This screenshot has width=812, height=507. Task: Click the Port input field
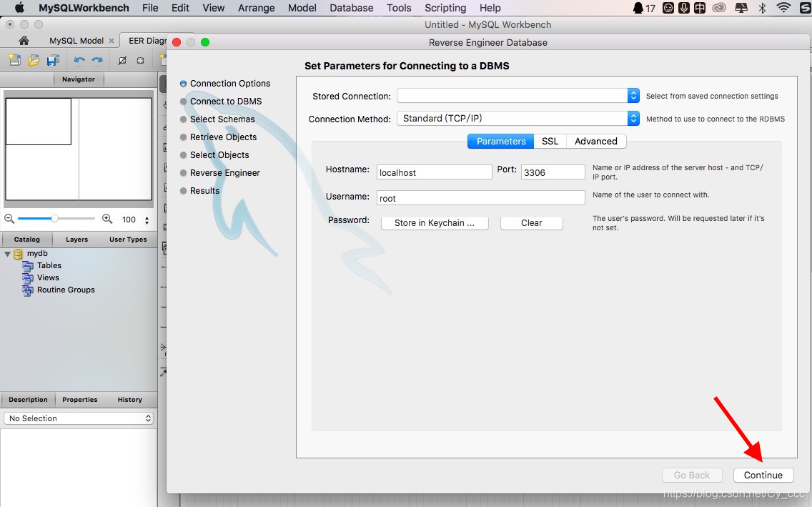[553, 172]
